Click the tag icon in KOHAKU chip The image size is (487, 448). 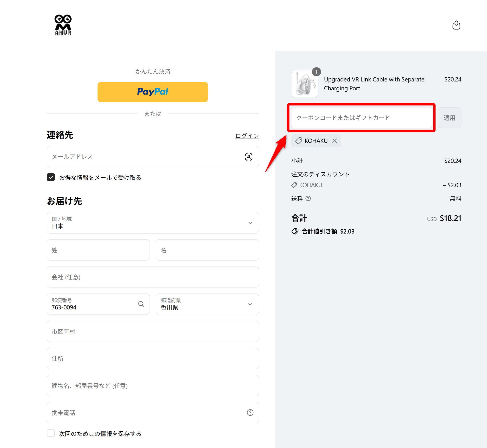click(x=298, y=141)
